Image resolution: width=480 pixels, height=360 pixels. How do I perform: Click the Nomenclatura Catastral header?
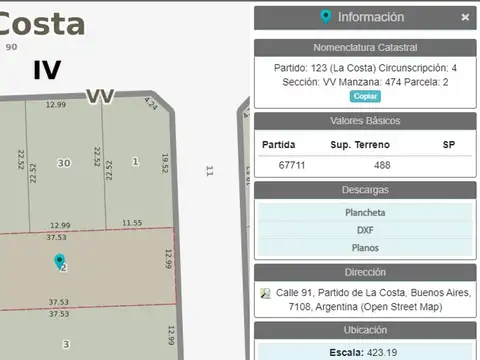(365, 48)
